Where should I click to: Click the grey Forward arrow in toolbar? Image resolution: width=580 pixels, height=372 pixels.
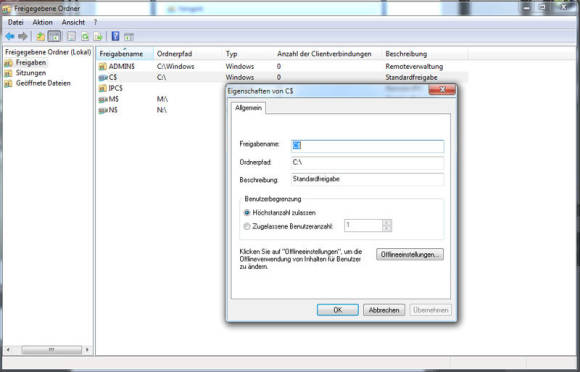point(23,36)
